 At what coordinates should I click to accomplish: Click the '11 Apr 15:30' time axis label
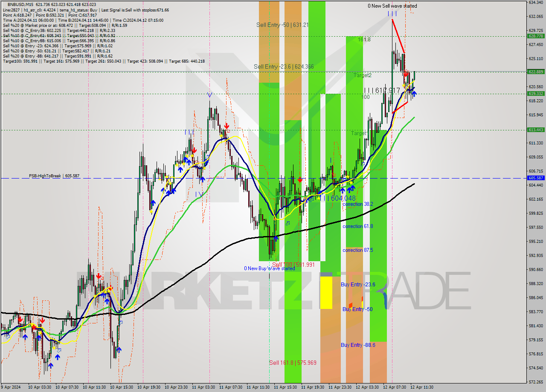coord(285,387)
